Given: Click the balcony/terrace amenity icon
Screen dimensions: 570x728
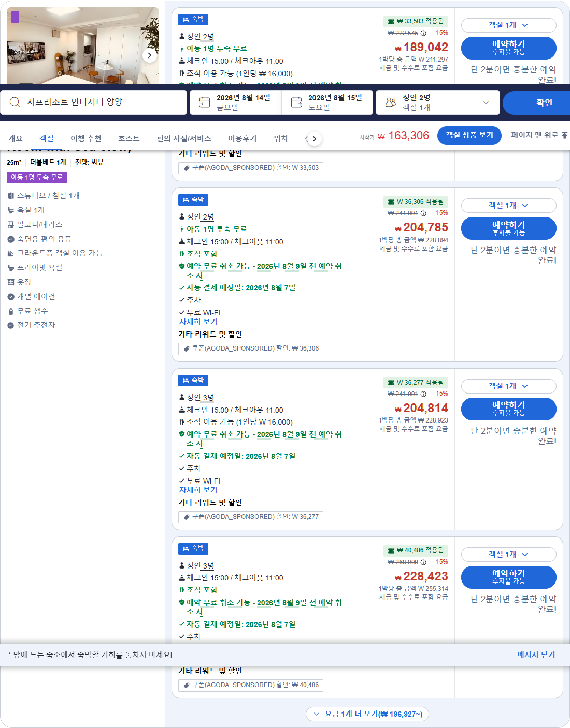Looking at the screenshot, I should 11,225.
